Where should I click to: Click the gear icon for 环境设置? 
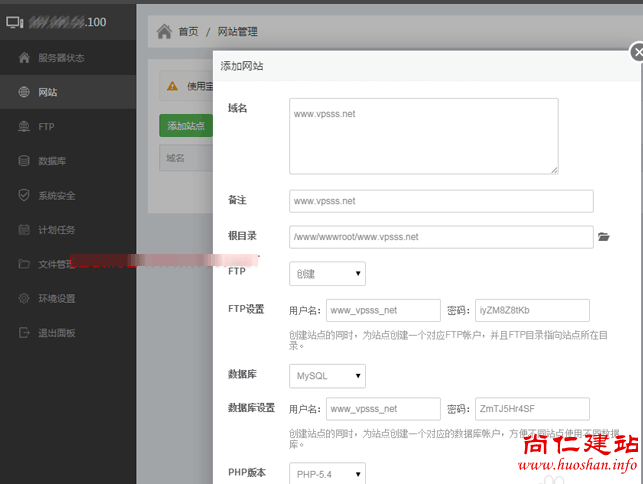[x=24, y=298]
